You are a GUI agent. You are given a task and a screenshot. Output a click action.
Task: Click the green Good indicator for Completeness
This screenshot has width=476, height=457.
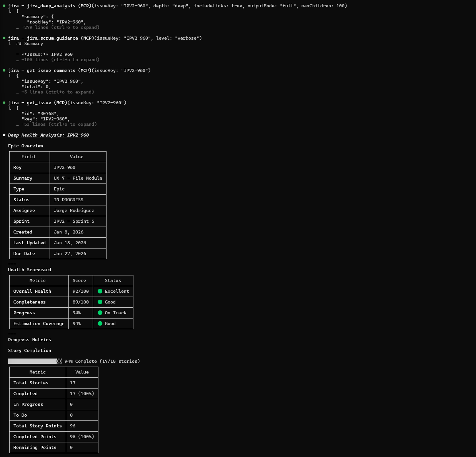tap(100, 302)
